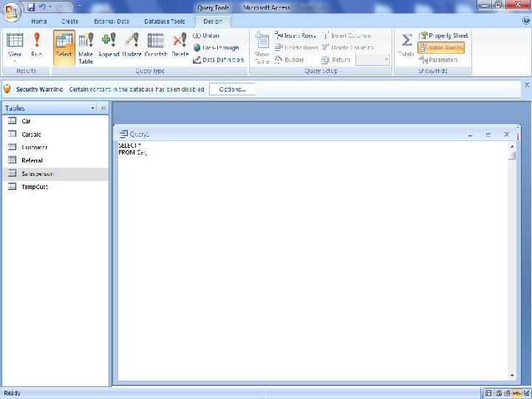Open the Parameters dialog
Viewport: 532px width, 399px height.
(439, 60)
